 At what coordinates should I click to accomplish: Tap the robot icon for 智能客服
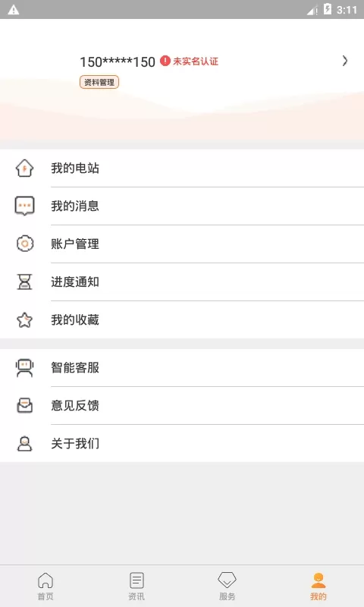tap(24, 367)
